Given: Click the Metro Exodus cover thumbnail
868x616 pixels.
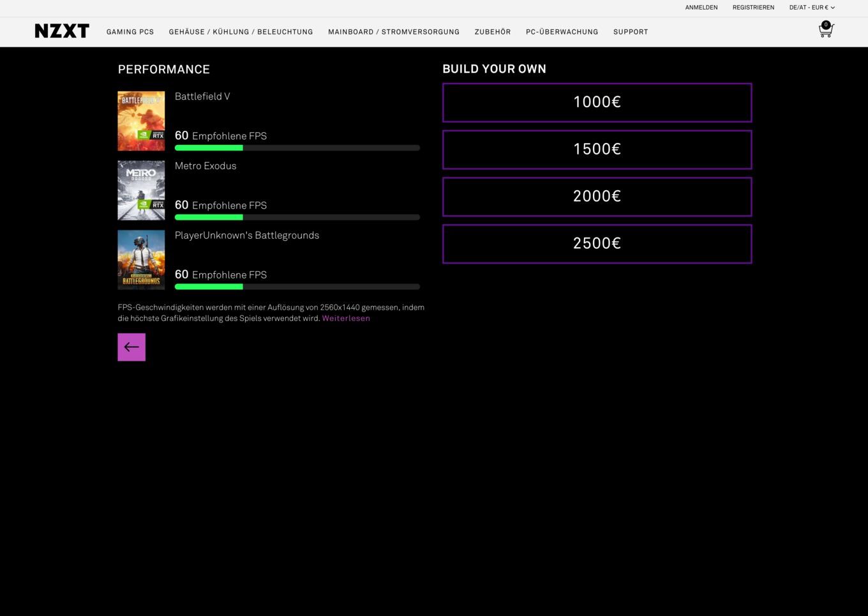Looking at the screenshot, I should (x=141, y=190).
